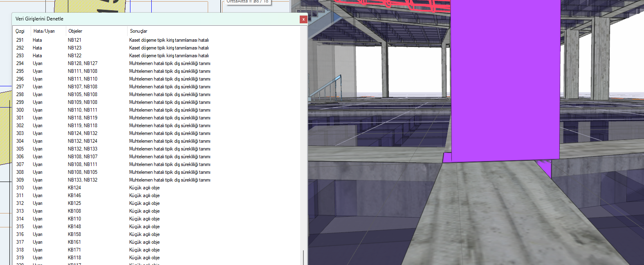Click the vertical scrollbar thumb in the list
This screenshot has width=644, height=265.
pos(303,258)
